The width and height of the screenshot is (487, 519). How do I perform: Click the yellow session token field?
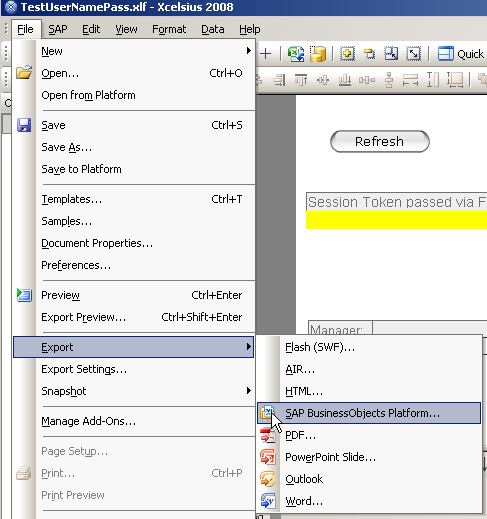(x=397, y=220)
